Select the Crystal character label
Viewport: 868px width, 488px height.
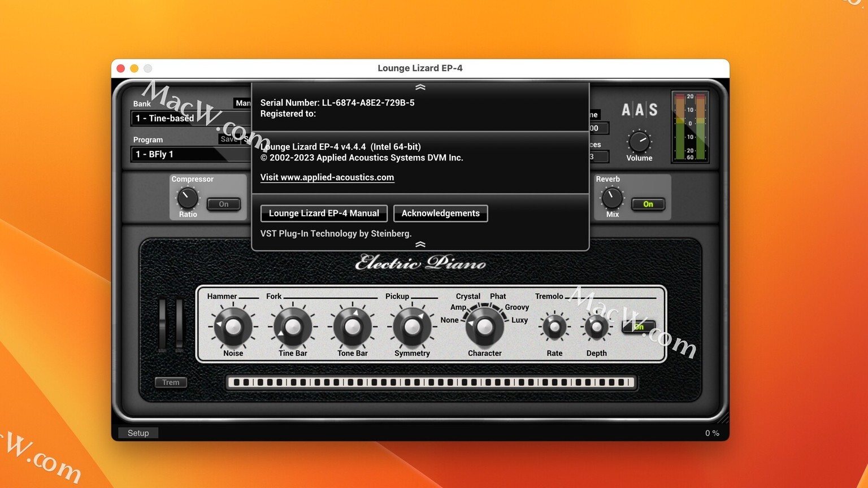coord(468,296)
